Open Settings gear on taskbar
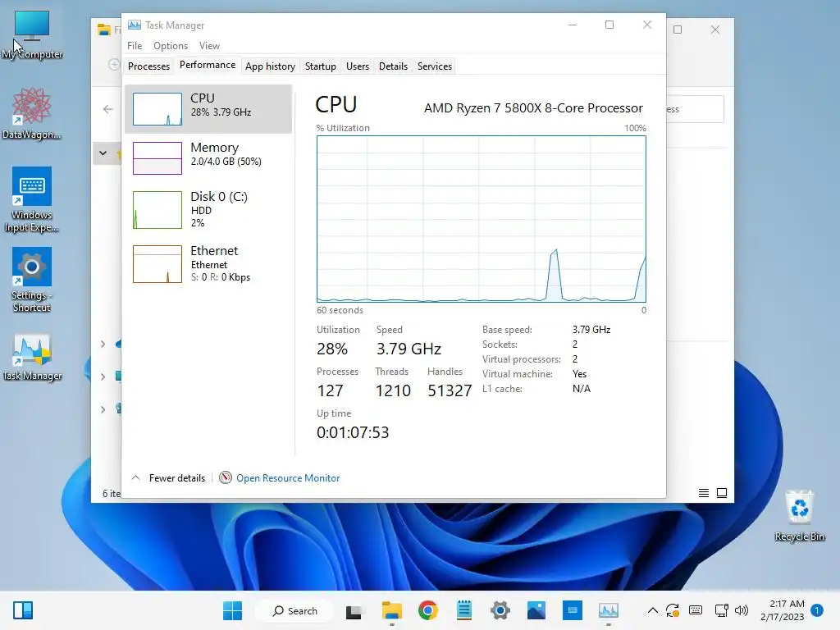Viewport: 840px width, 630px height. (x=500, y=610)
